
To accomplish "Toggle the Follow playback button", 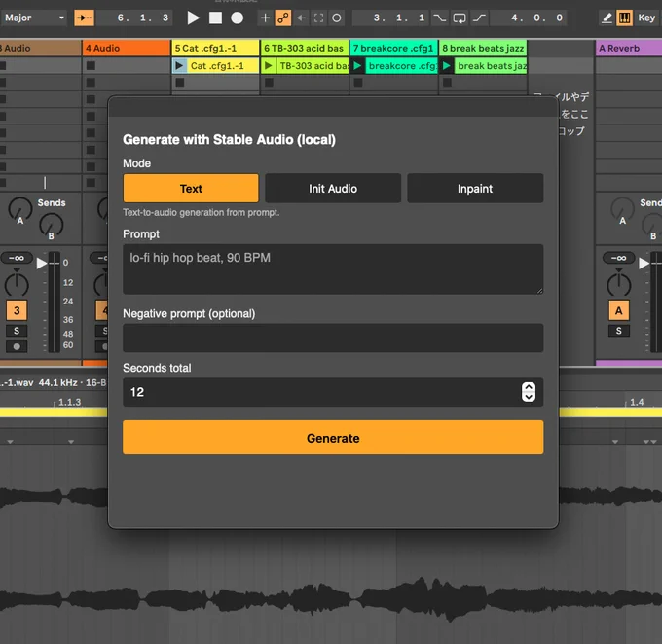I will click(84, 18).
